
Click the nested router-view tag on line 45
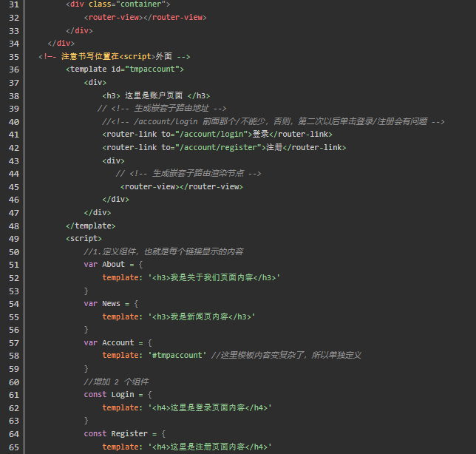click(181, 186)
